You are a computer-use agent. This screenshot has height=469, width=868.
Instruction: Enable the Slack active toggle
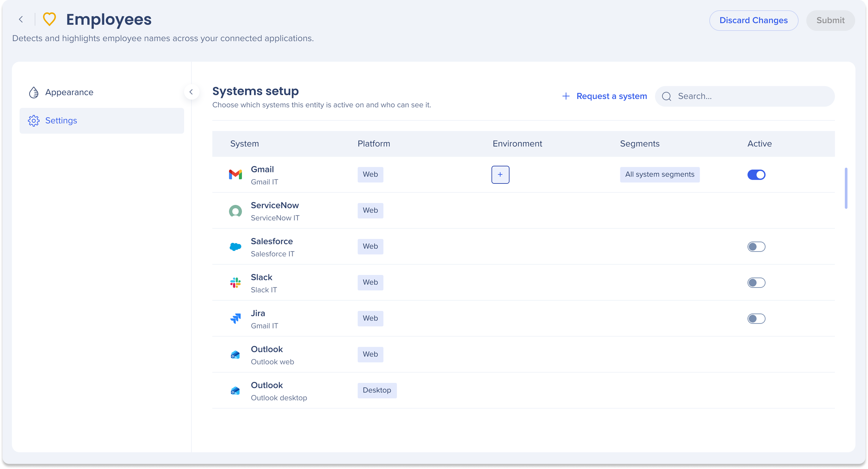click(757, 283)
